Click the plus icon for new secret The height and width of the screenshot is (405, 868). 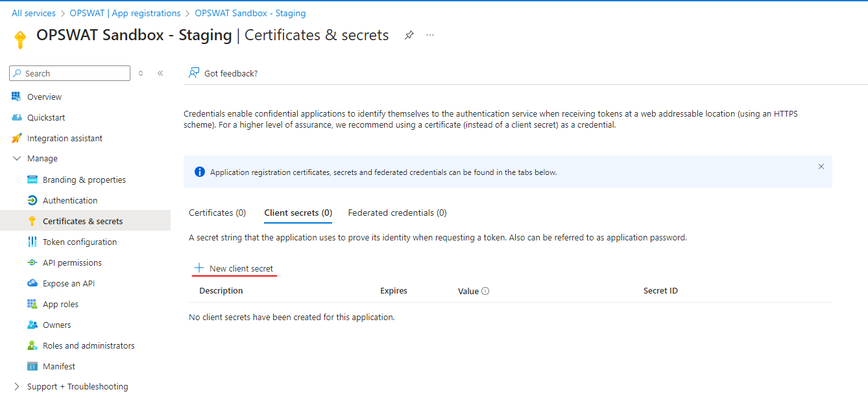[199, 268]
